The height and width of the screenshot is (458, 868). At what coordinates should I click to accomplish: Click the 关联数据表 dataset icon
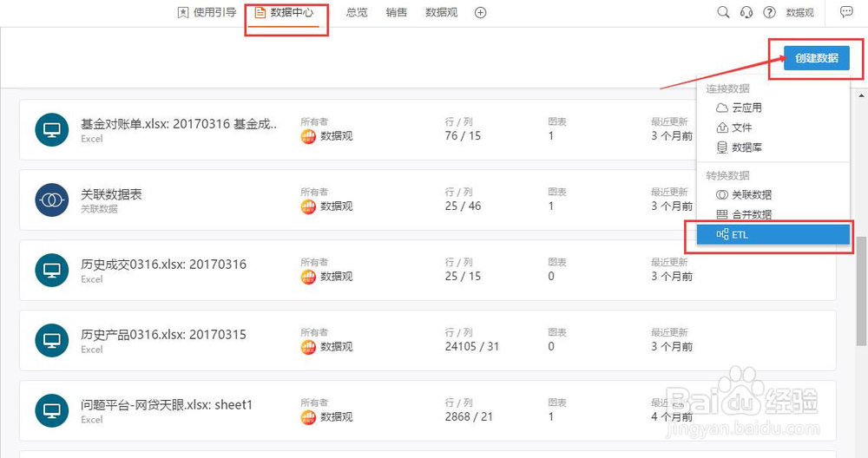51,200
